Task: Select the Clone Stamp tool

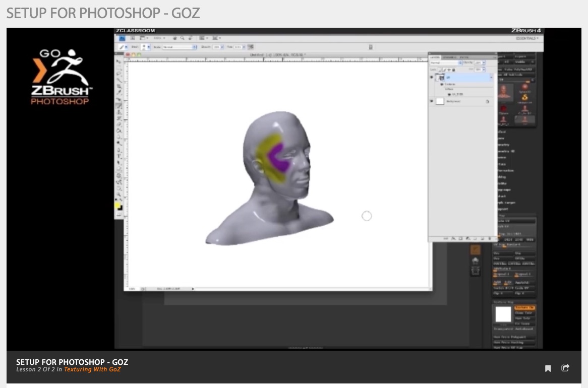Action: [119, 112]
